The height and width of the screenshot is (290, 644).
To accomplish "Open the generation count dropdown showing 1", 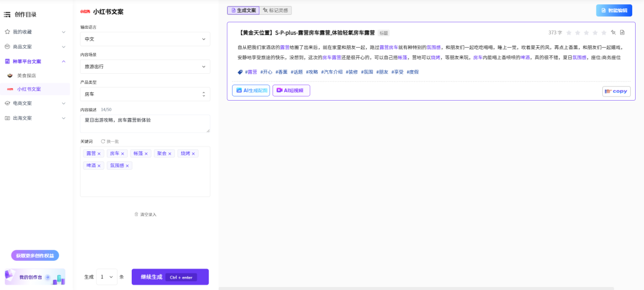I will pyautogui.click(x=107, y=277).
